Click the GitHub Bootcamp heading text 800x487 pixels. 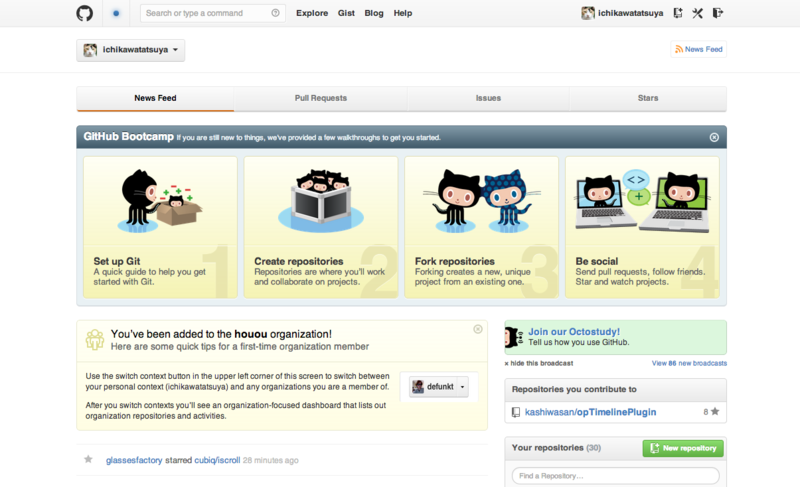[129, 137]
